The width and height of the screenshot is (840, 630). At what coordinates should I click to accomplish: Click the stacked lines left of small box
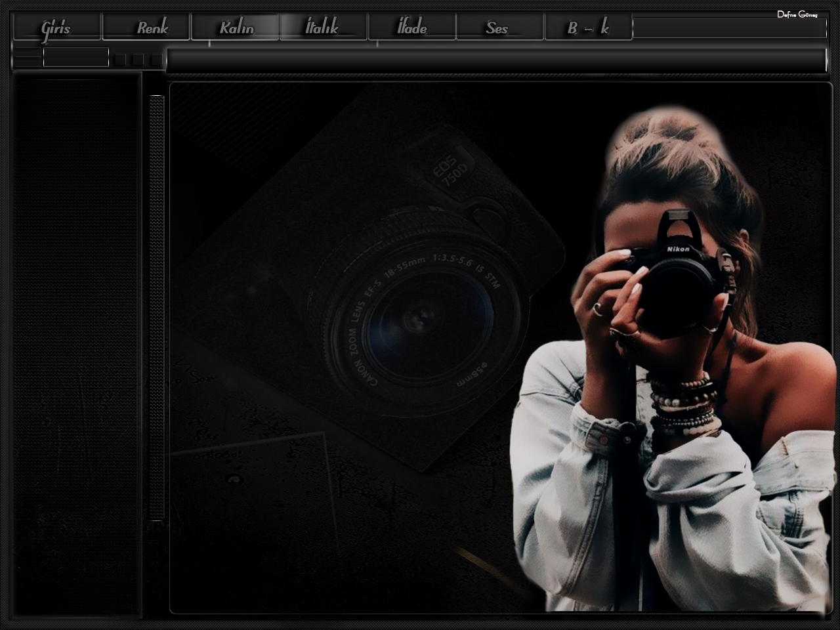coord(28,58)
